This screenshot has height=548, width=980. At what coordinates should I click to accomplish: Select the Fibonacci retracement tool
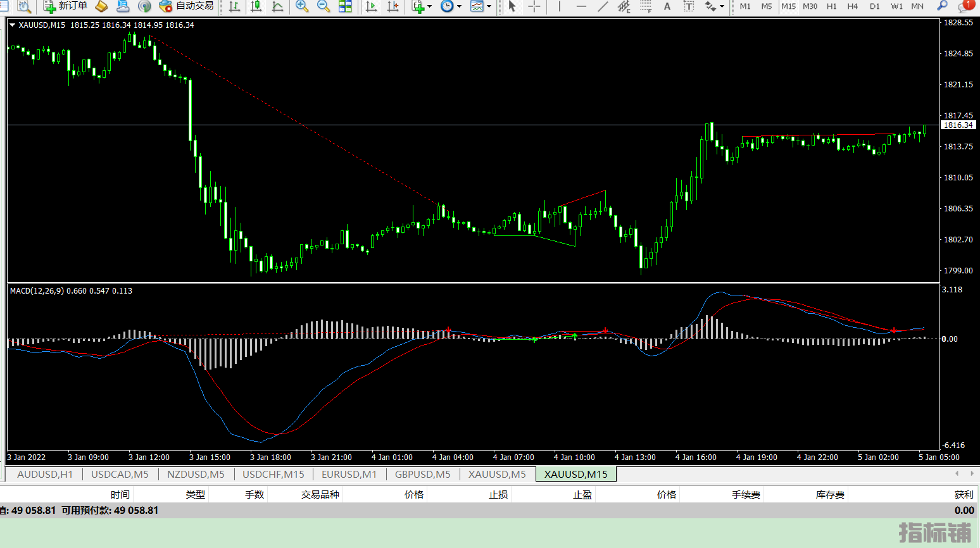(x=646, y=6)
